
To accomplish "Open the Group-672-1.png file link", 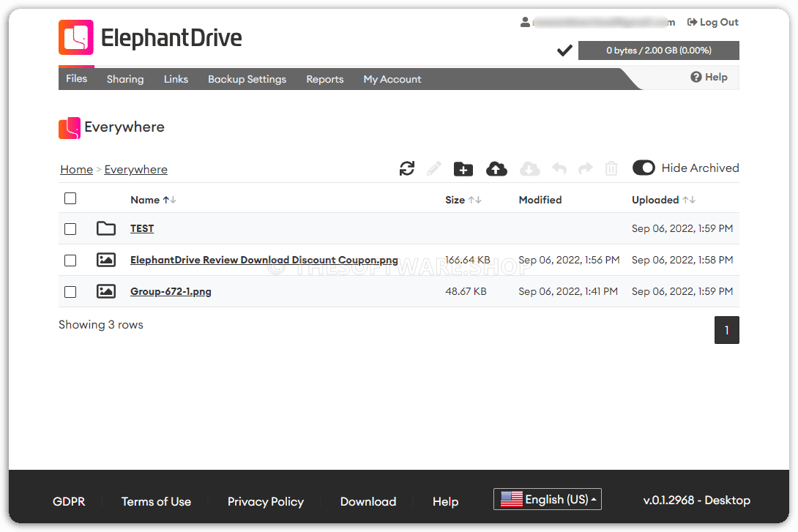I will 171,291.
